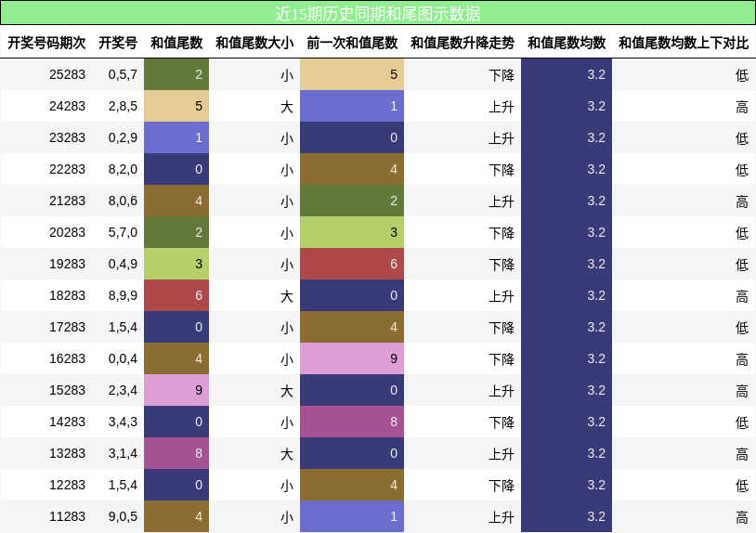The height and width of the screenshot is (533, 756).
Task: Click red 和值尾数 cell 6 in row 18283
Action: 176,295
